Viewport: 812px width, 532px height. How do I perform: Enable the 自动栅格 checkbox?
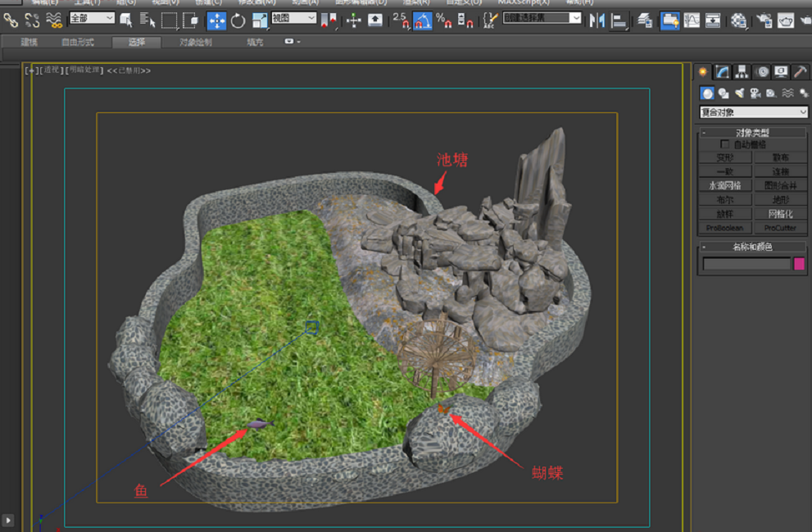(x=724, y=144)
